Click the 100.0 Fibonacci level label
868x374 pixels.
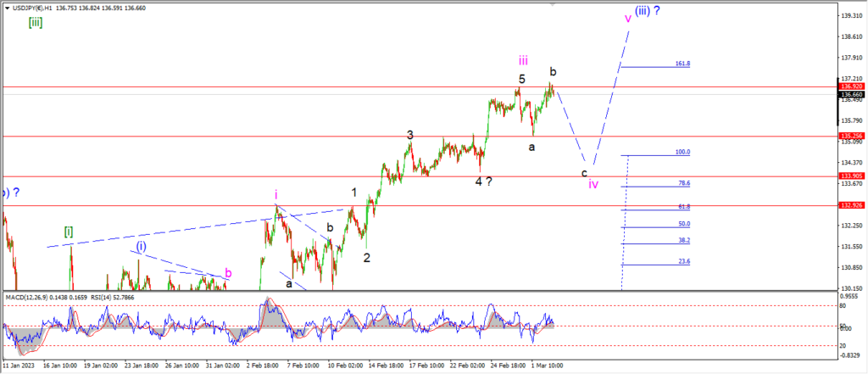click(x=682, y=152)
